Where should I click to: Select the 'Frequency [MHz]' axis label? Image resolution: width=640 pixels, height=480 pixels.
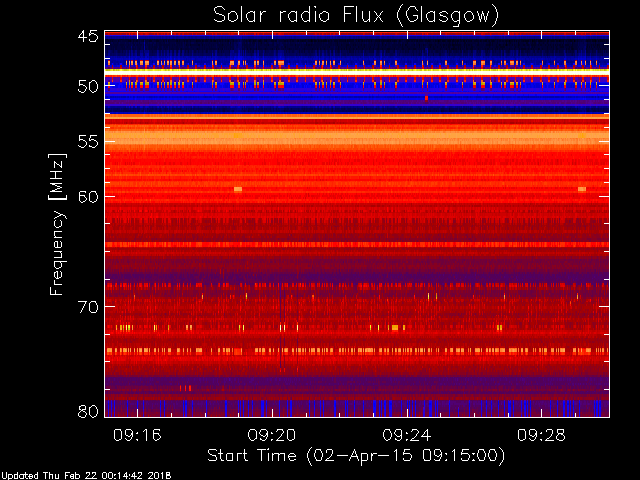click(57, 224)
